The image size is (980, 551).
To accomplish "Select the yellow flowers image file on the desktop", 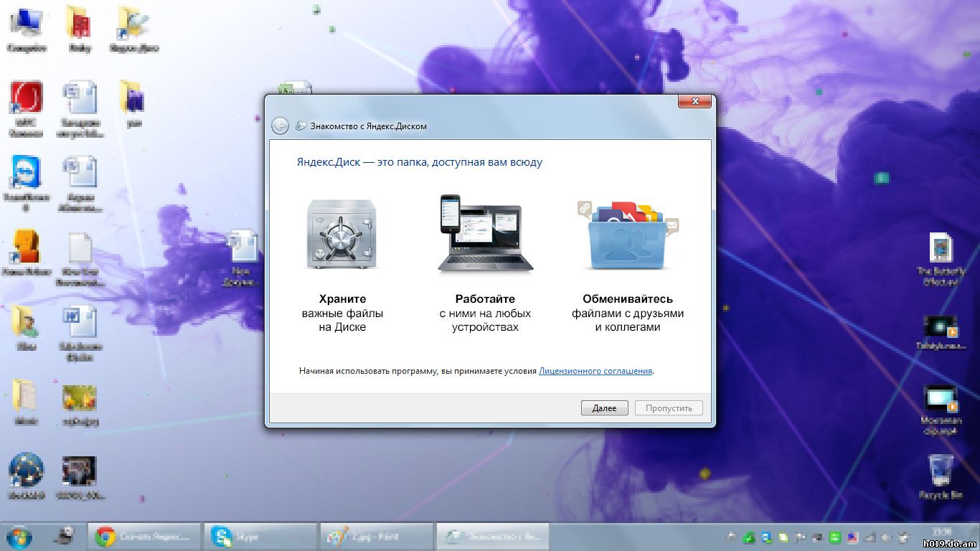I will point(80,405).
